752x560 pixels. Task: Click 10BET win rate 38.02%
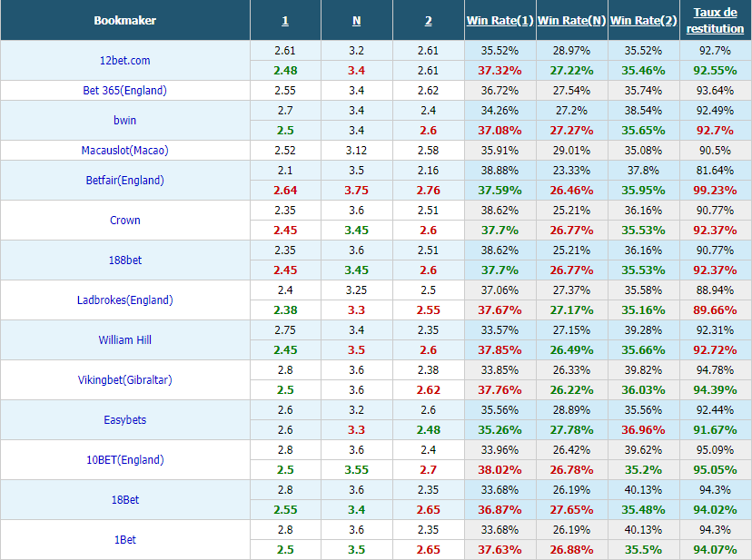pyautogui.click(x=500, y=470)
